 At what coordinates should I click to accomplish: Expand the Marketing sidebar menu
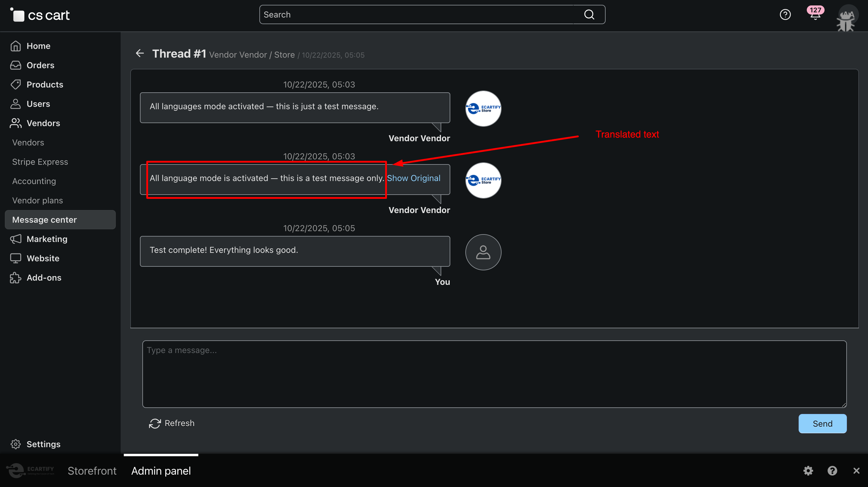47,239
